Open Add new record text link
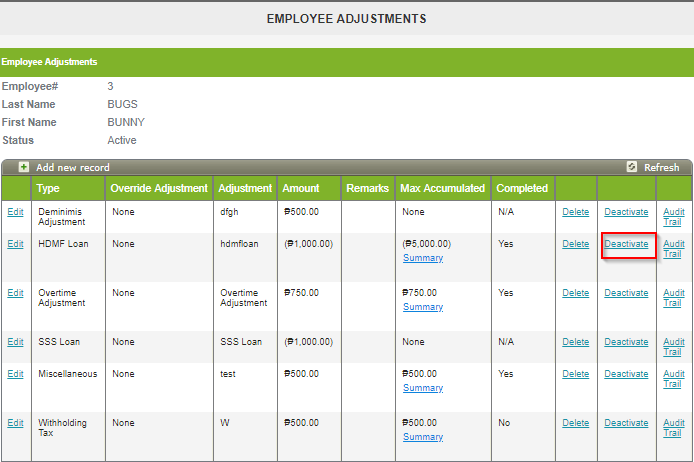 (73, 167)
